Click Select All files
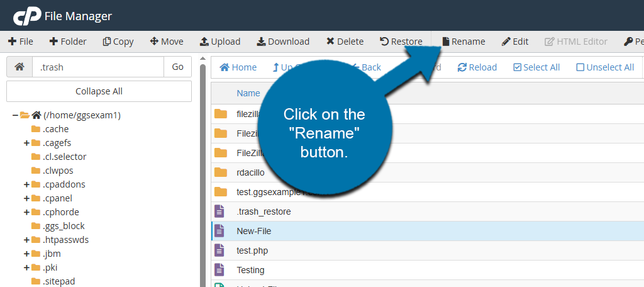 pos(536,67)
